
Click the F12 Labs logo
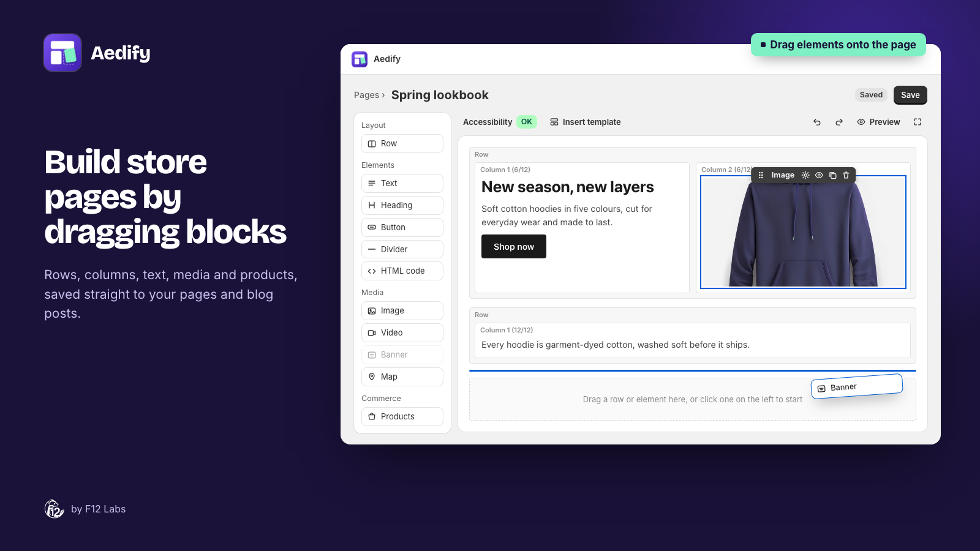(x=55, y=509)
